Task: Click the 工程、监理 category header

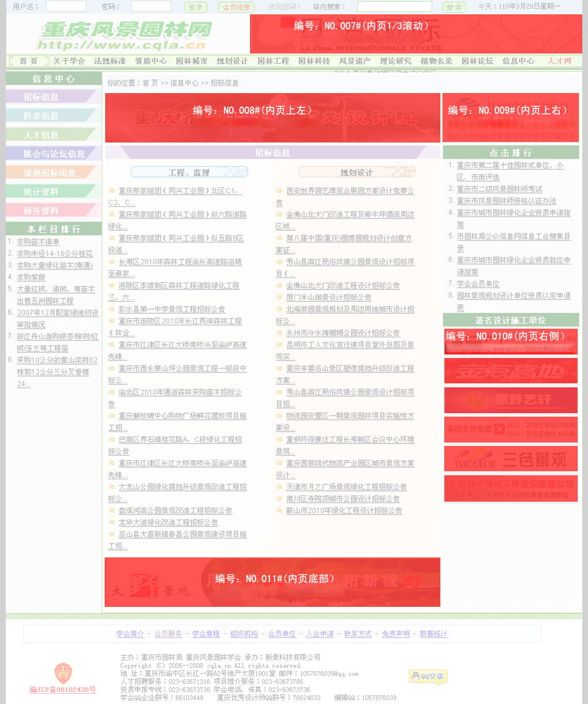Action: point(190,172)
